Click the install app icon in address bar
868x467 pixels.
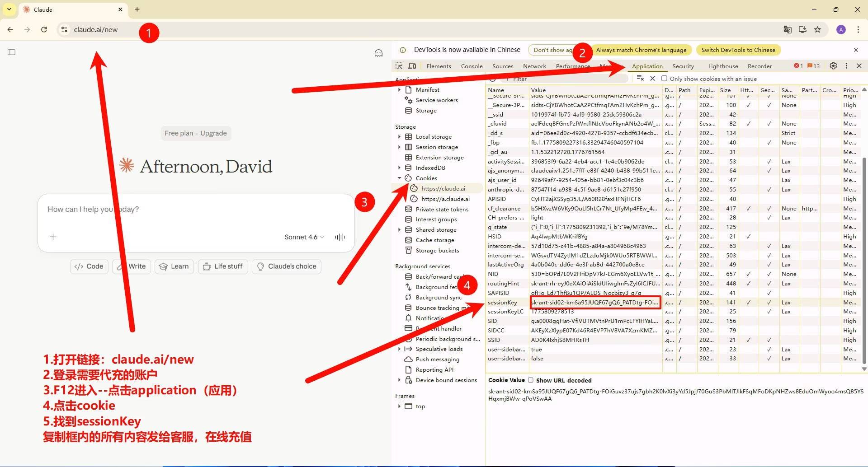click(802, 29)
